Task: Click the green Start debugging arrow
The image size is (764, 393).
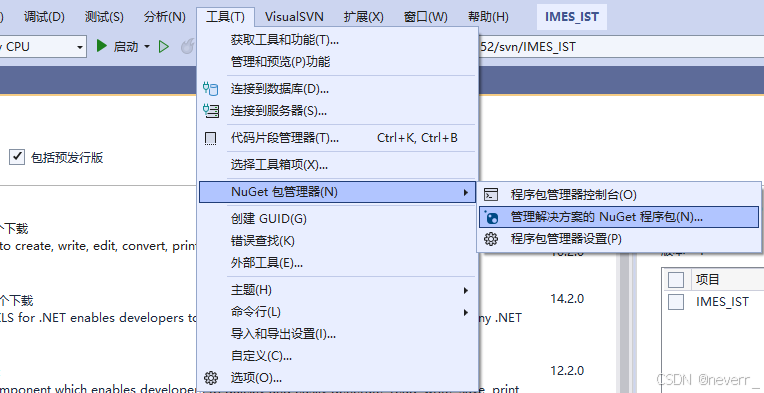Action: pyautogui.click(x=101, y=46)
